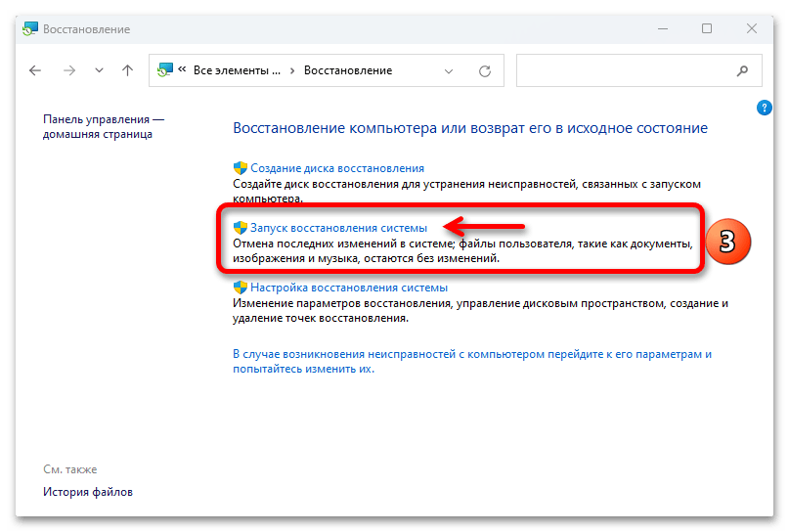
Task: Click the shield icon beside "Запуск восстановления системы"
Action: click(x=240, y=228)
